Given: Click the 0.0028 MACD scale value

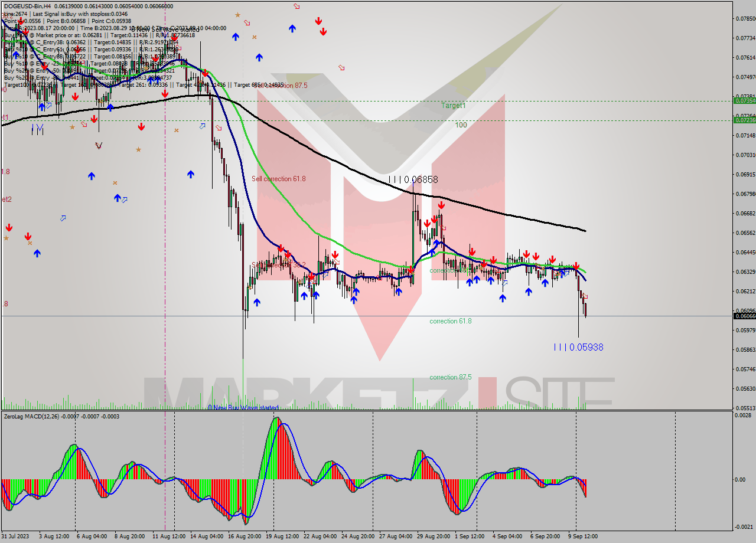Looking at the screenshot, I should [x=744, y=416].
